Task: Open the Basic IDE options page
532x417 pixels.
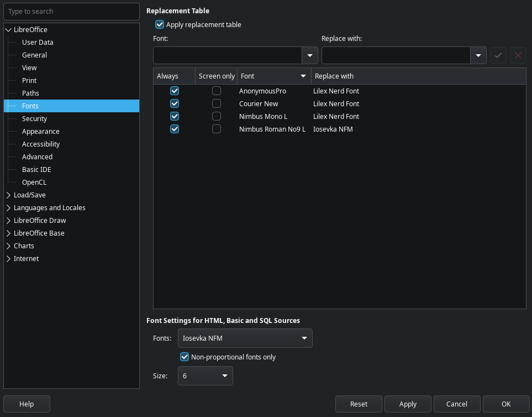Action: (36, 170)
